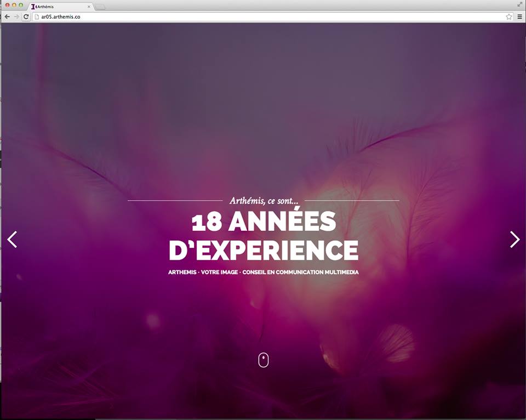Enter fullscreen using the top-right arrows icon

(519, 4)
